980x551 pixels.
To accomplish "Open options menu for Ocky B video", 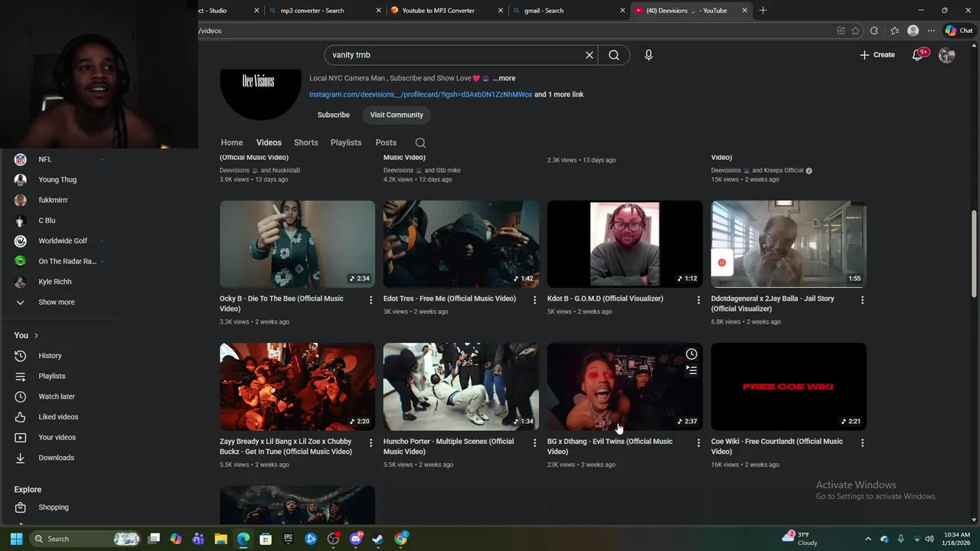I will coord(371,300).
